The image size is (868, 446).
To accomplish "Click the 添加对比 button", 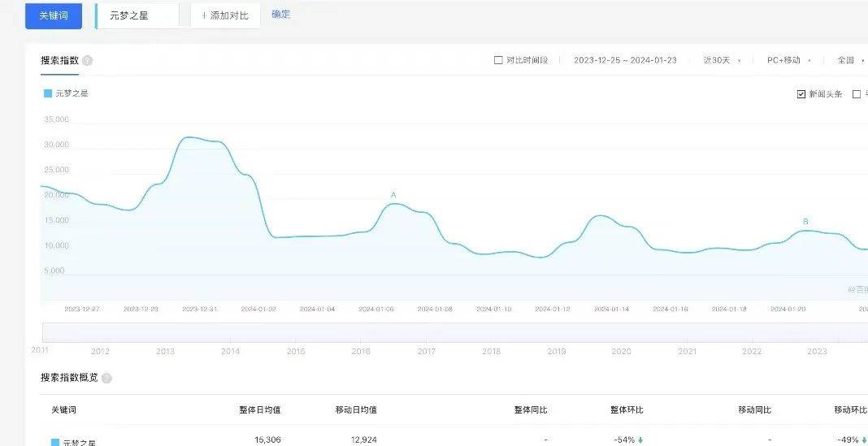I will click(225, 15).
